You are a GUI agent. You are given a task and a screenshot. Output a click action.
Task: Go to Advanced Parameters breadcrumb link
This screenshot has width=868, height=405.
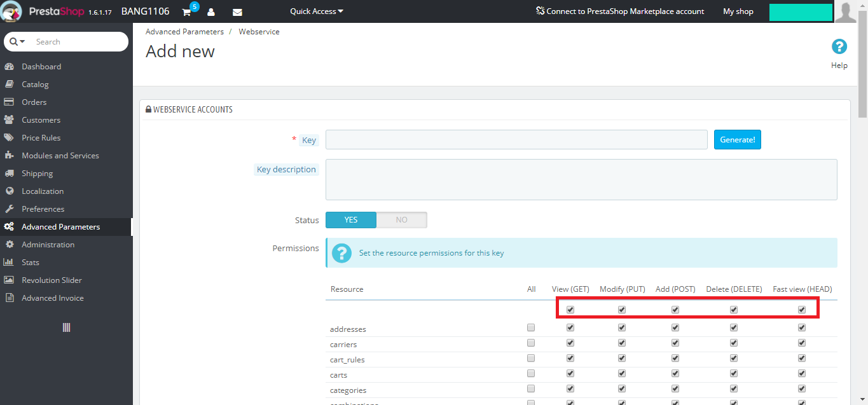(x=184, y=32)
